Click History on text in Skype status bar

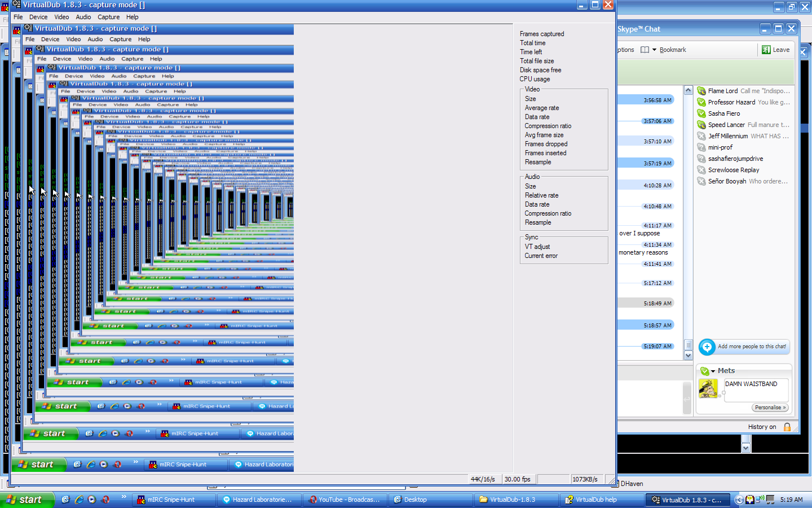pyautogui.click(x=762, y=427)
